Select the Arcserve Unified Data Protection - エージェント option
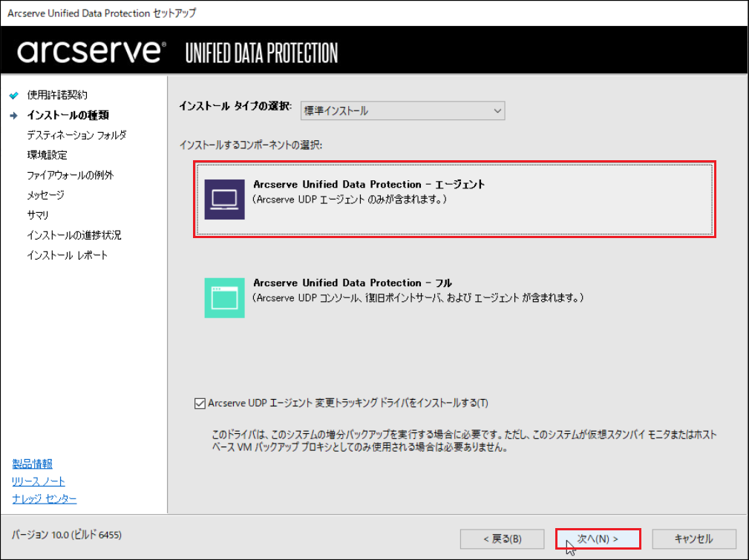 click(455, 200)
